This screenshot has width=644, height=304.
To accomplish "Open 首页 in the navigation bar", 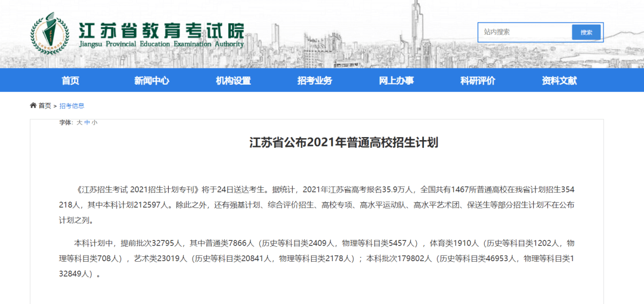I will point(70,80).
